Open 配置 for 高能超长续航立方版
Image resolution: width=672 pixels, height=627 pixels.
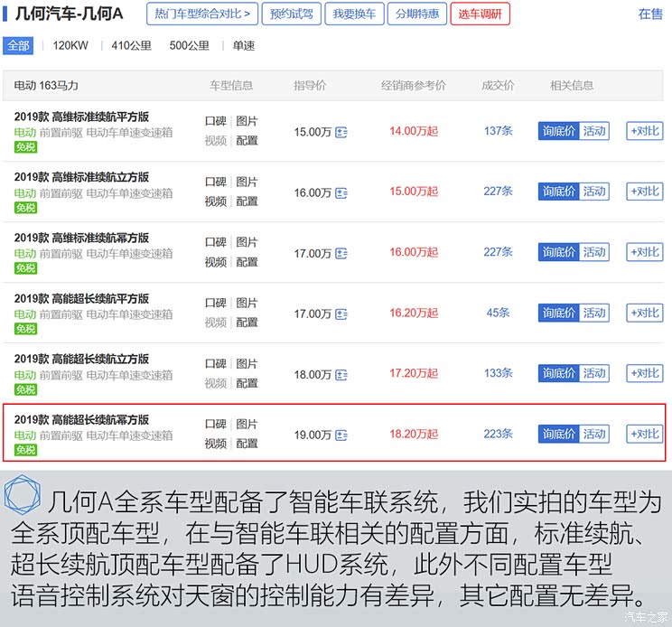(x=247, y=383)
